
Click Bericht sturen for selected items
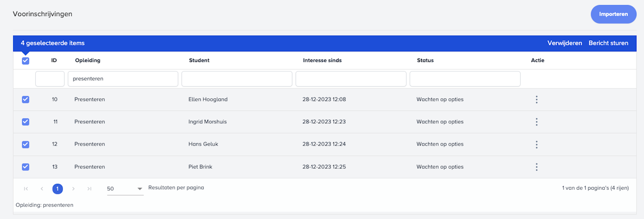[x=608, y=43]
